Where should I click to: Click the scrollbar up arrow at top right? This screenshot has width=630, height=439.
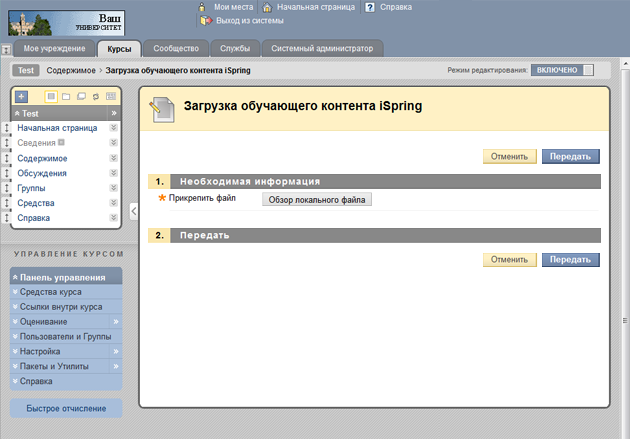[x=625, y=63]
